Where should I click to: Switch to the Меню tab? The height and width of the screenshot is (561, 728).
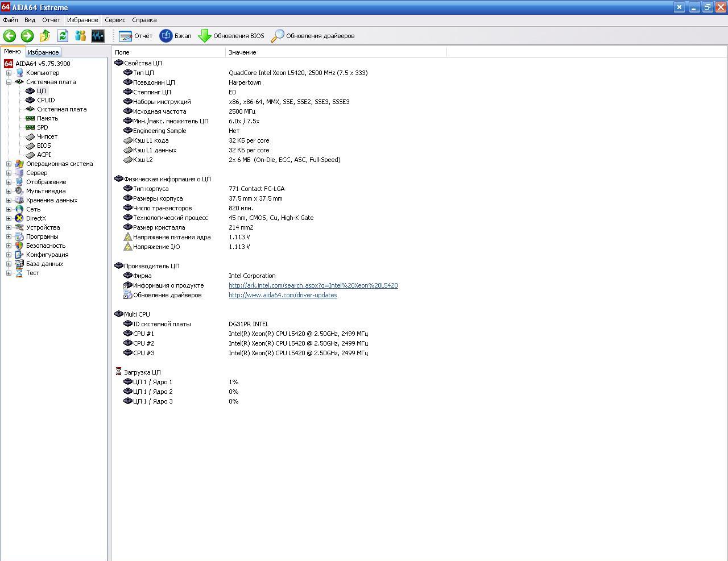pyautogui.click(x=12, y=51)
